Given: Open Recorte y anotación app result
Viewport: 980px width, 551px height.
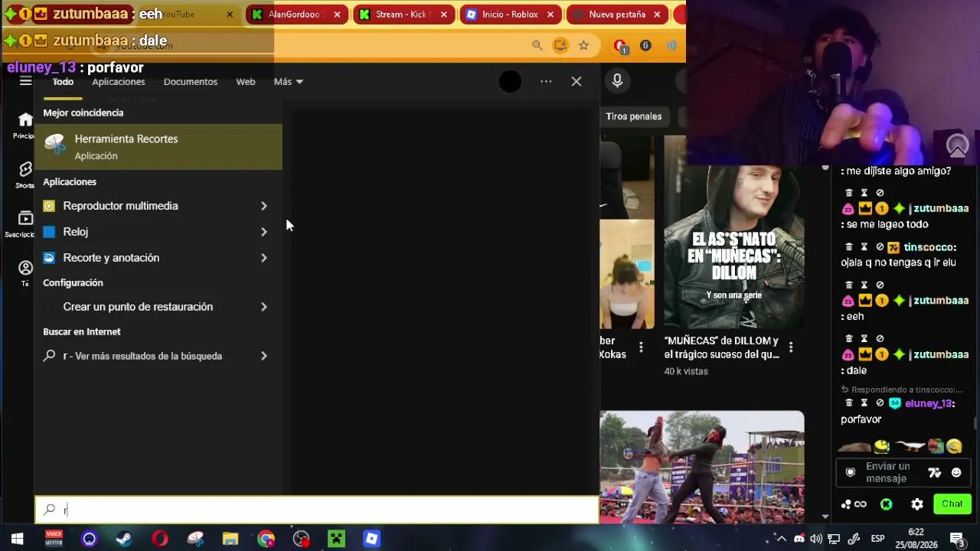Looking at the screenshot, I should click(x=111, y=258).
